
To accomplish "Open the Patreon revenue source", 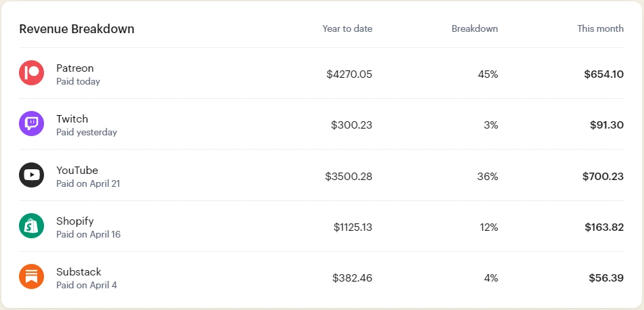I will pos(75,68).
